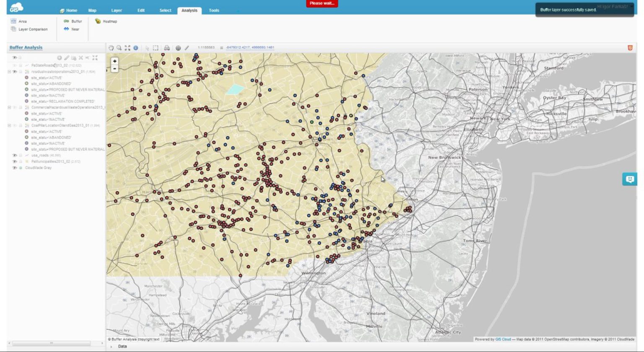Open the Buffer analysis tool
This screenshot has height=352, width=644.
(73, 21)
